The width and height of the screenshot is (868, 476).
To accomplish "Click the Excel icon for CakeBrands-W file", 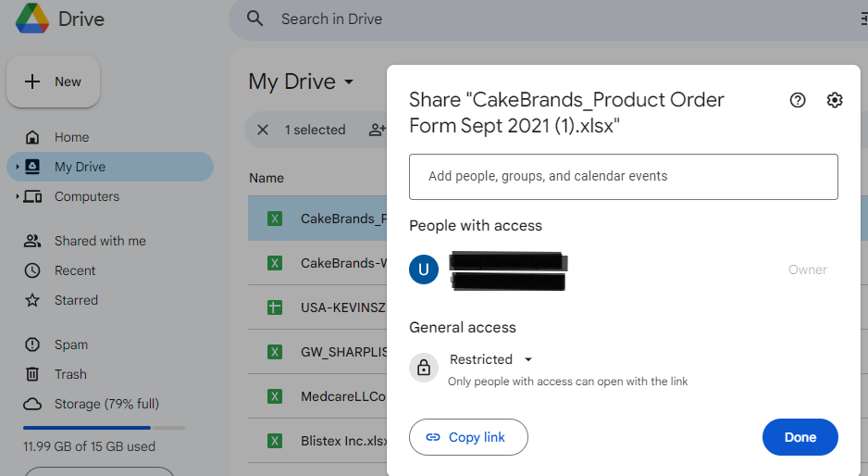I will 275,263.
